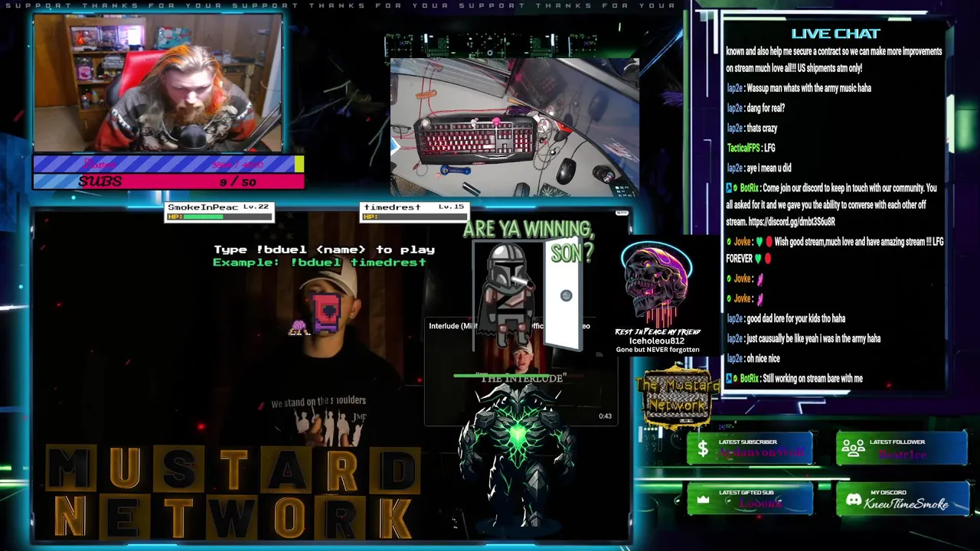The width and height of the screenshot is (980, 551).
Task: Click the latest follower name Beatr1ce
Action: coord(902,454)
